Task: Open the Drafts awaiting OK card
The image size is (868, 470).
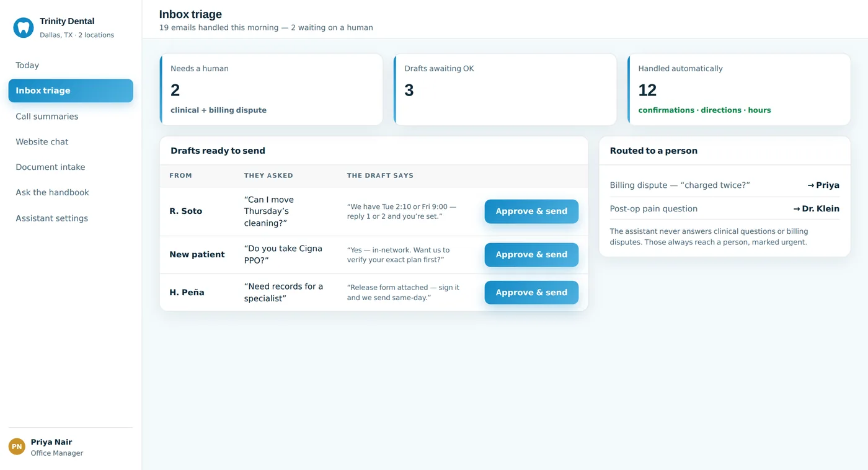Action: tap(505, 89)
